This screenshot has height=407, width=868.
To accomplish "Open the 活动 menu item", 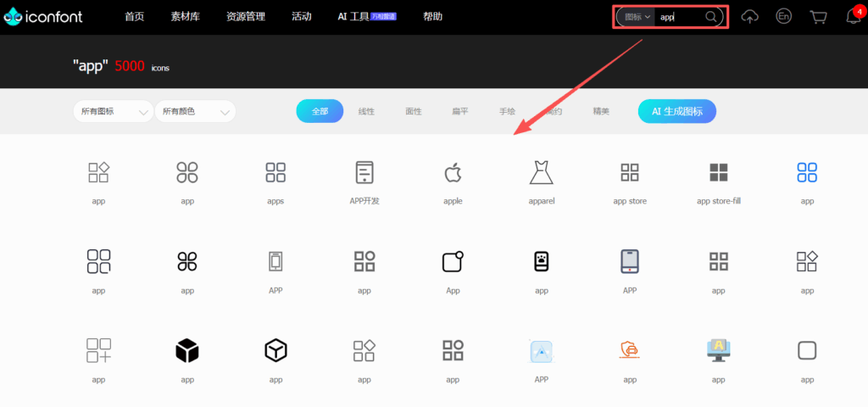I will click(x=302, y=17).
